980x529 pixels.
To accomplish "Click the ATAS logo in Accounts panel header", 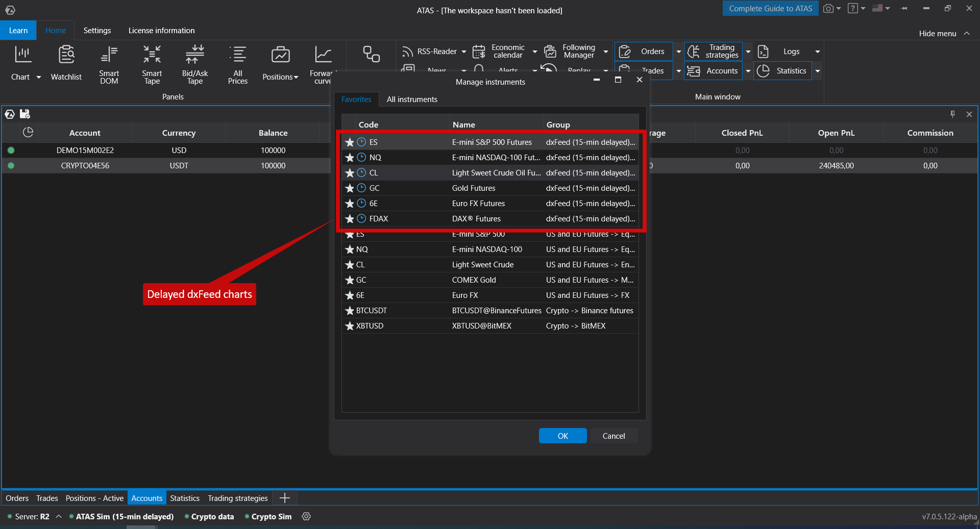I will point(10,114).
